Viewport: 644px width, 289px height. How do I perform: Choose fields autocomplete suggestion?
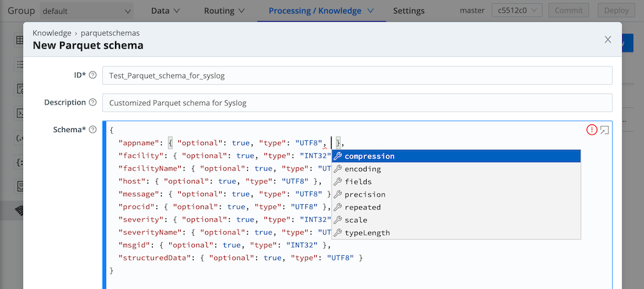point(456,182)
